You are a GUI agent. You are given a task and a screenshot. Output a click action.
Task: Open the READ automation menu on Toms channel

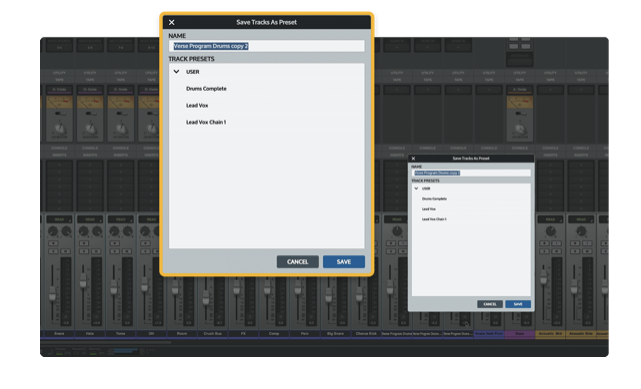point(121,219)
